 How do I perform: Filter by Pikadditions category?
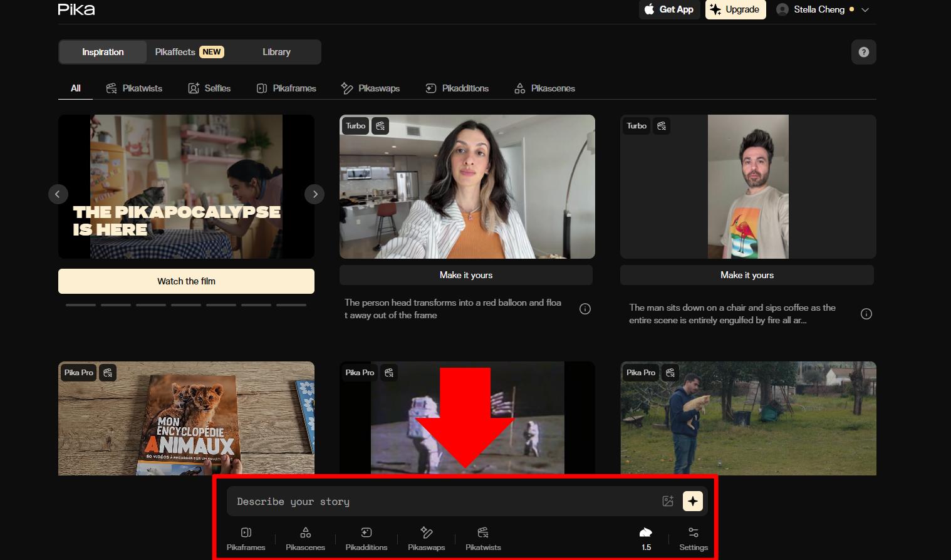tap(457, 88)
